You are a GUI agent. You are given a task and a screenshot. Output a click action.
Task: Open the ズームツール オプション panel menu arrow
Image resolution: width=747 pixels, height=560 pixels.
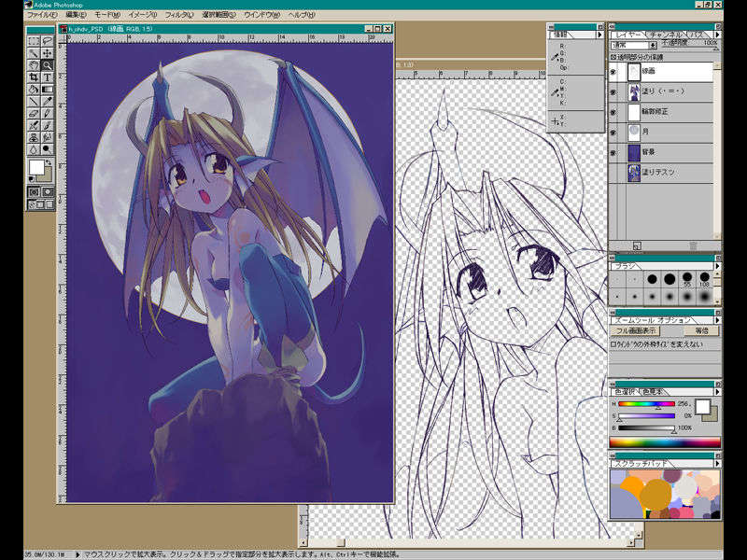(x=717, y=320)
